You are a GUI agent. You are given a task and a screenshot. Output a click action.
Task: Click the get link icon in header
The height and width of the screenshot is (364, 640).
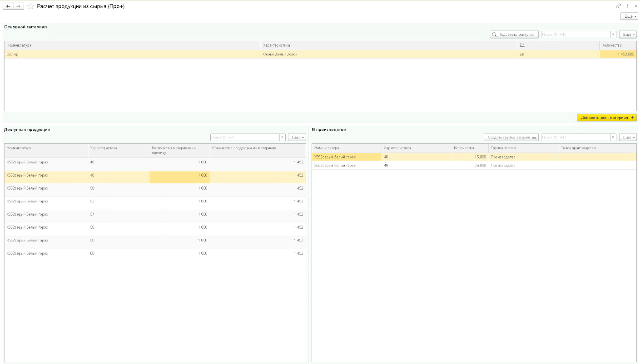click(x=618, y=6)
